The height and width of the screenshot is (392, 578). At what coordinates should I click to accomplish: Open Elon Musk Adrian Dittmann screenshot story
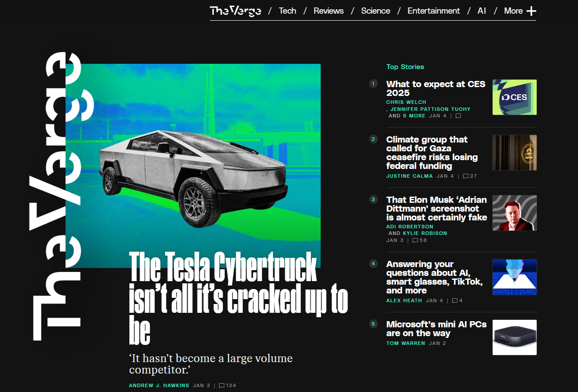click(x=436, y=209)
